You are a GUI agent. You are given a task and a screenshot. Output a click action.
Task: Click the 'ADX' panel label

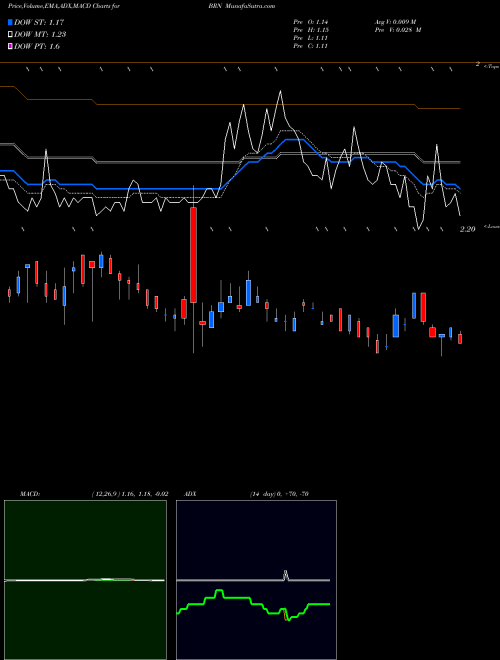pyautogui.click(x=192, y=494)
